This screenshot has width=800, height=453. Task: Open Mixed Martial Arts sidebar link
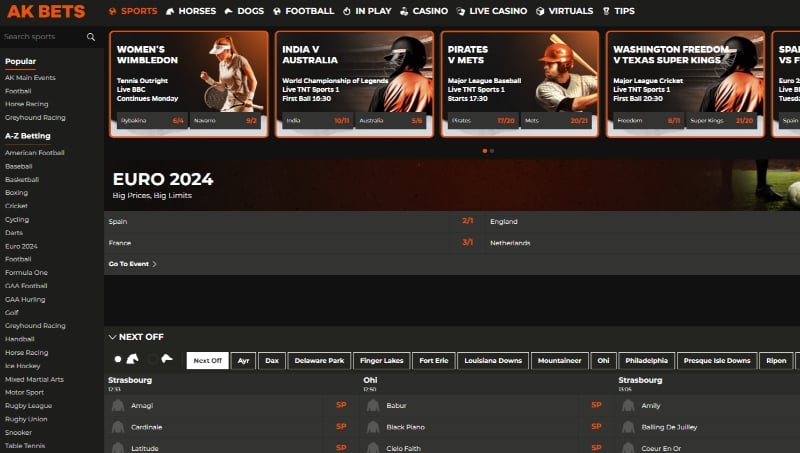point(34,379)
